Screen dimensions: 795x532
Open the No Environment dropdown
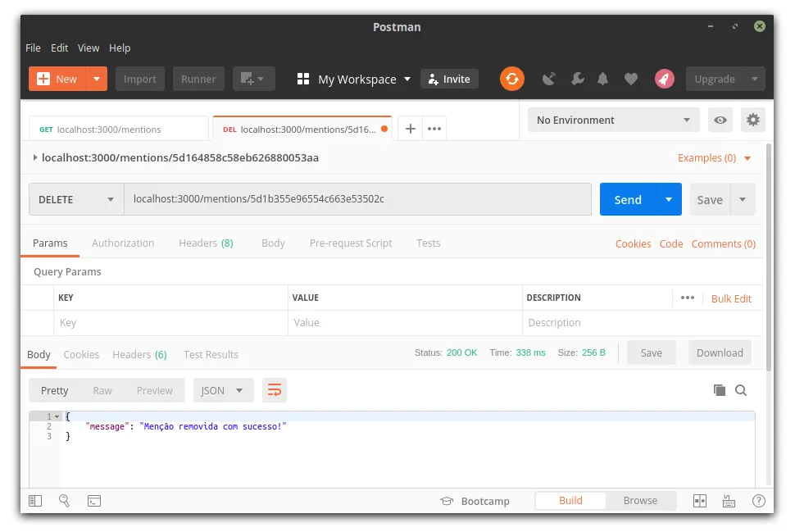click(613, 120)
